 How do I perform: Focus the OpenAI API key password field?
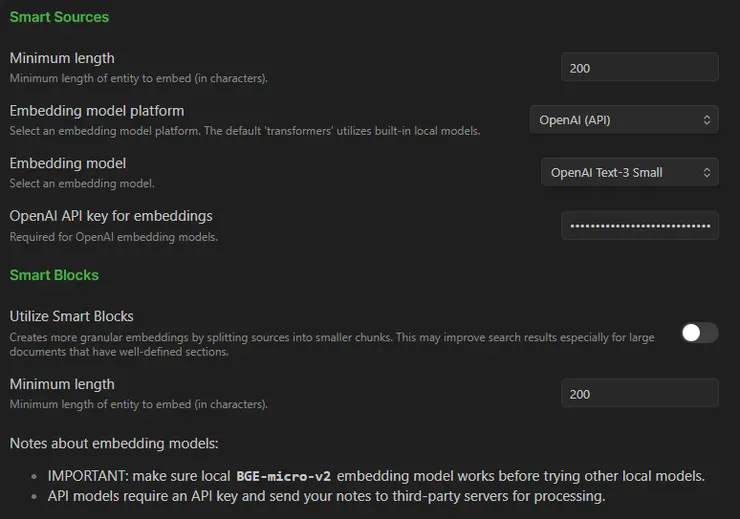pyautogui.click(x=639, y=225)
